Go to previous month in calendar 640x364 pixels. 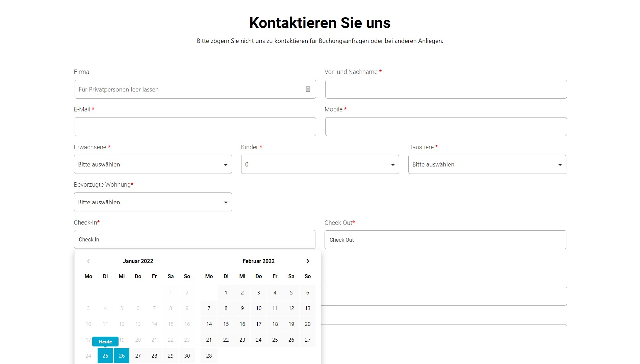point(88,261)
